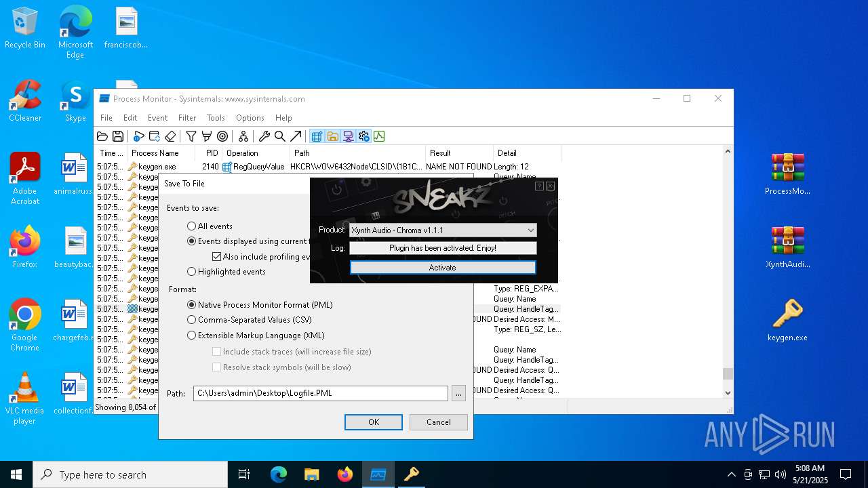The image size is (868, 488).
Task: Open the Filter funnel icon
Action: 191,136
